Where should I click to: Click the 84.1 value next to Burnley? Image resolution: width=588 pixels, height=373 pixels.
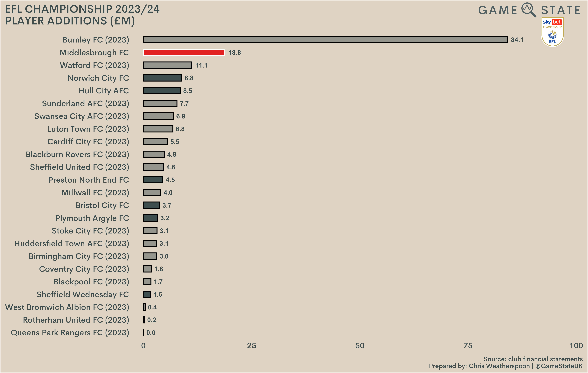click(517, 40)
